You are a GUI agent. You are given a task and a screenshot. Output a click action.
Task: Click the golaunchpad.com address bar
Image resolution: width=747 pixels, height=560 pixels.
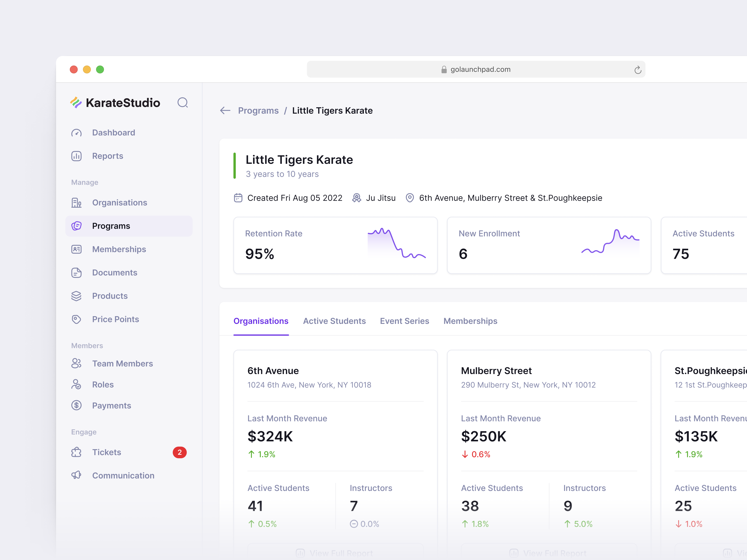coord(476,69)
